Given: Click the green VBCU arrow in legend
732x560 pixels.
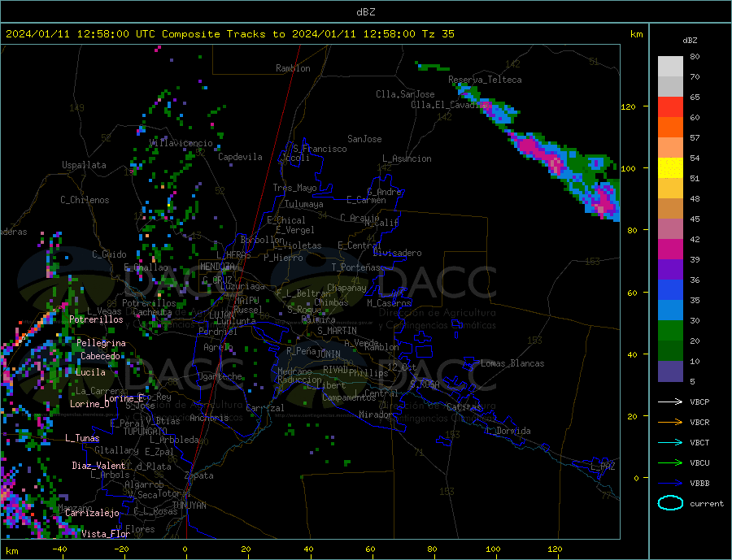Looking at the screenshot, I should [670, 463].
